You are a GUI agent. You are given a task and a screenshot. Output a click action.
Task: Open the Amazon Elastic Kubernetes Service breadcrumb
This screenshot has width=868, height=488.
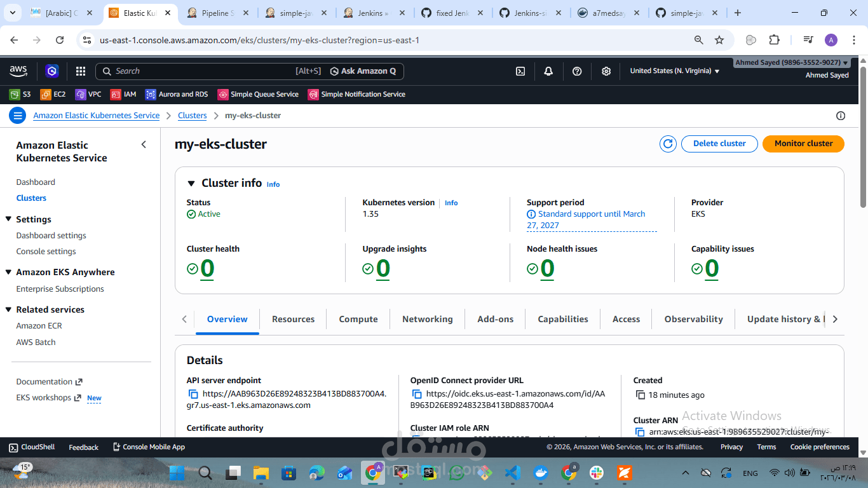point(97,116)
